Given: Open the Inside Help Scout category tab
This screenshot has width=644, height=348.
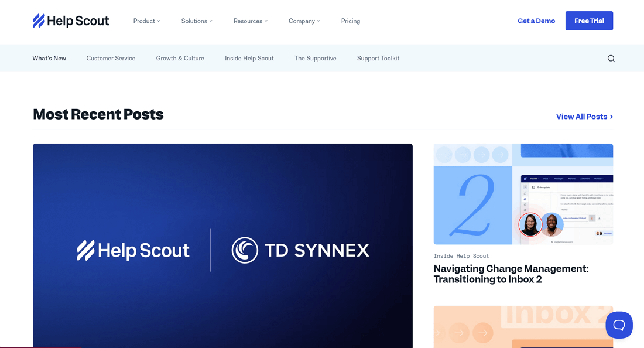Looking at the screenshot, I should point(249,59).
